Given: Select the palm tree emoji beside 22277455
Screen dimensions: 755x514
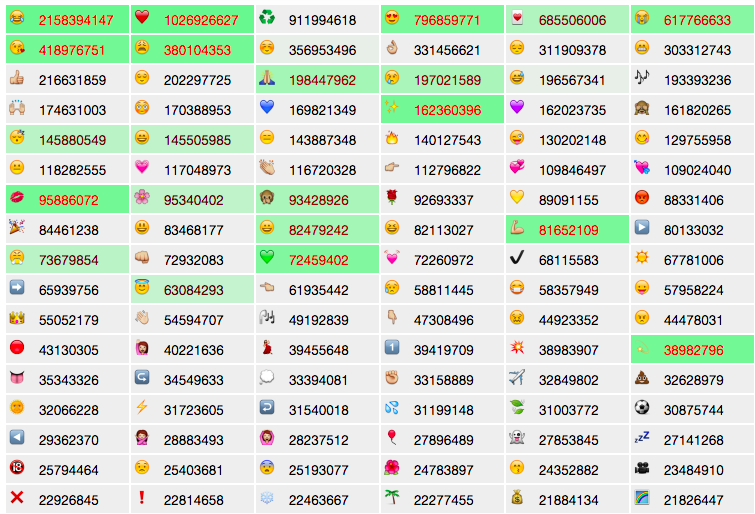Looking at the screenshot, I should (392, 498).
